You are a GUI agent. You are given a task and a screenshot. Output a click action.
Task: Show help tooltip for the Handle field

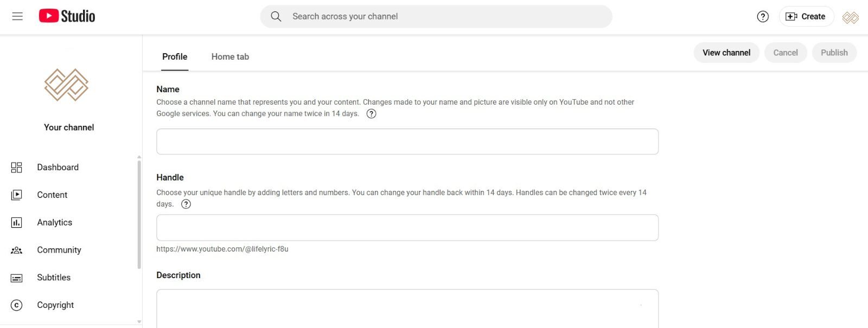tap(186, 204)
